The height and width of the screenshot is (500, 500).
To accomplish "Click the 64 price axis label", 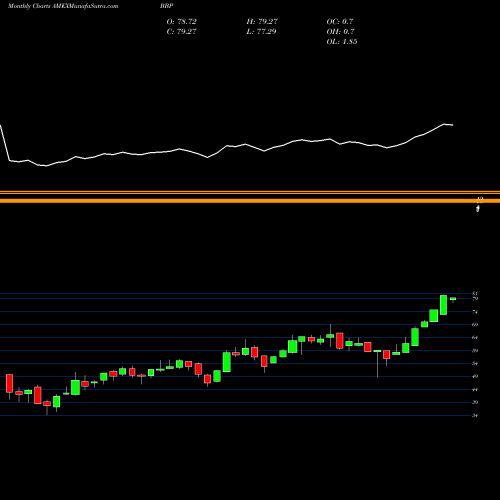I will coord(475,337).
